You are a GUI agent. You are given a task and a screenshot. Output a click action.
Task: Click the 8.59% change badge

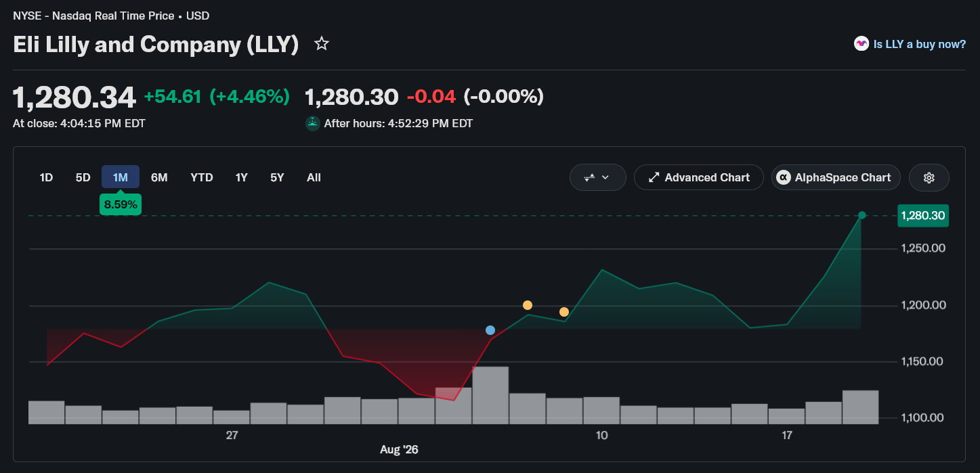pyautogui.click(x=121, y=204)
